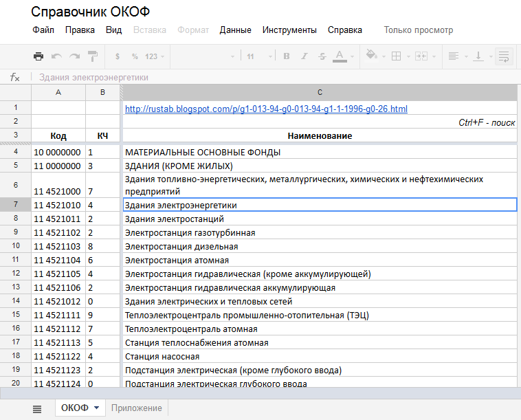Select code cell 10 0000000
521x420 pixels.
(x=58, y=152)
